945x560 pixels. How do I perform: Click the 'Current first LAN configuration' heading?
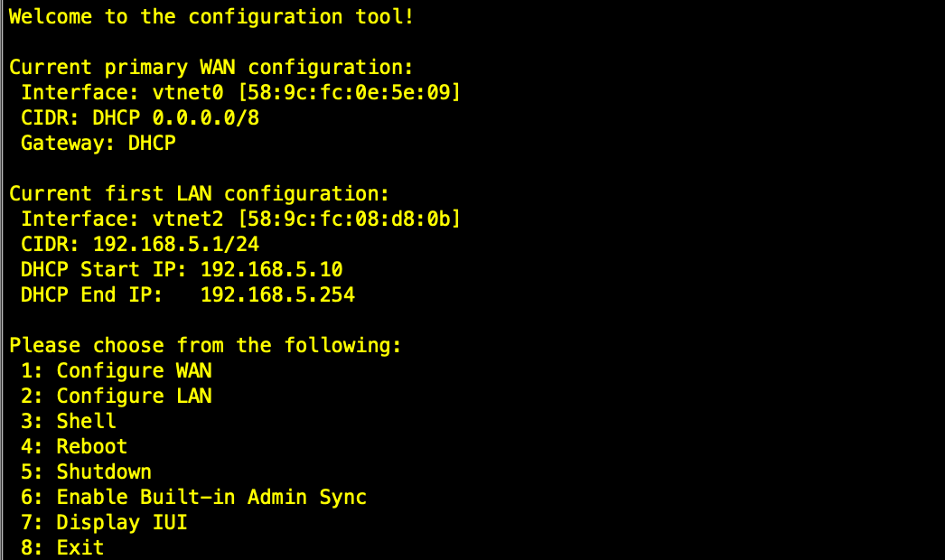click(x=199, y=193)
